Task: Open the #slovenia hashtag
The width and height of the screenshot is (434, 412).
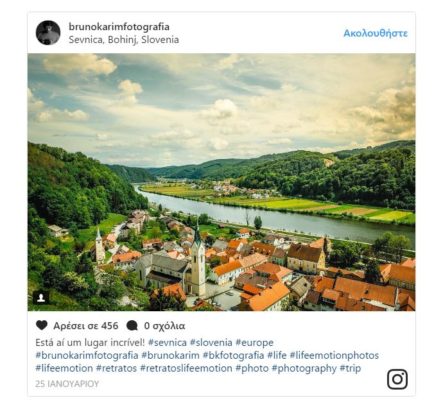Action: pyautogui.click(x=211, y=342)
